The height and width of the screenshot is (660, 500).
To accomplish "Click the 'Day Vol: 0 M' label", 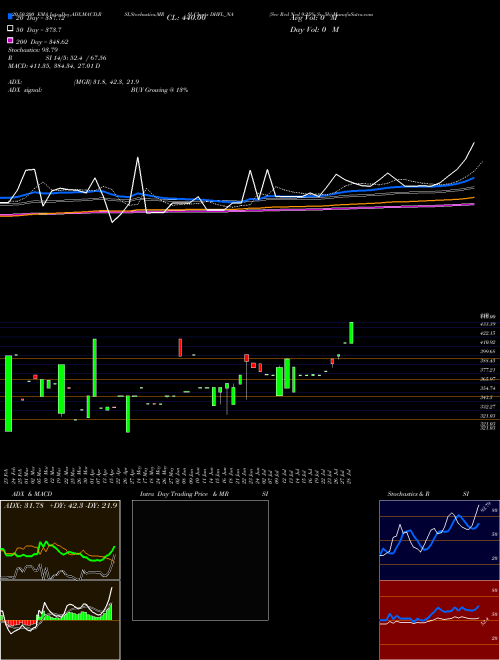I will click(314, 30).
